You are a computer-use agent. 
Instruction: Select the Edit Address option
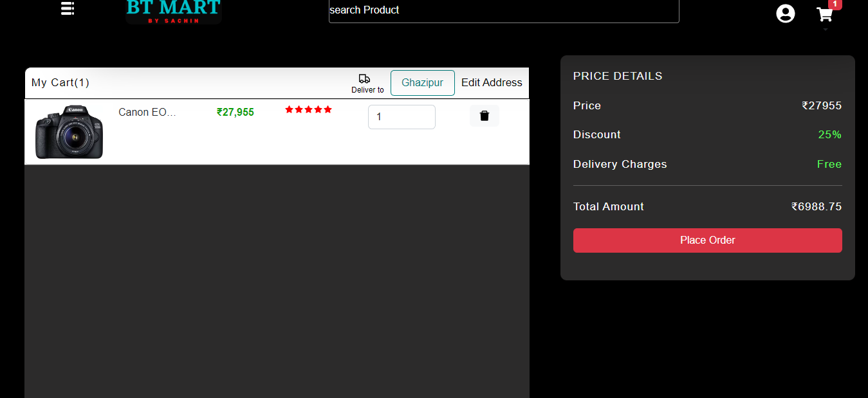492,82
